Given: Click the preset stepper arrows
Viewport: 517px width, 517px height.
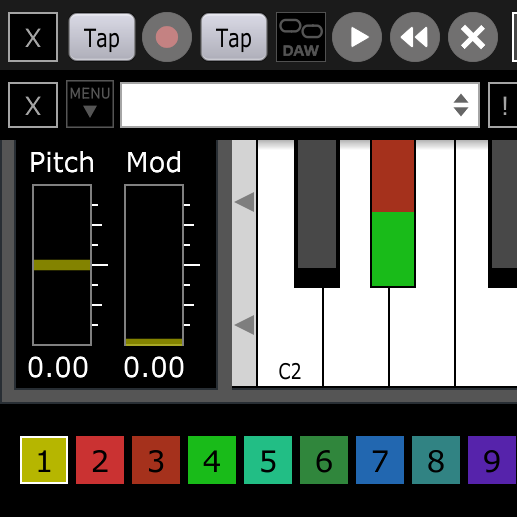Looking at the screenshot, I should [461, 105].
